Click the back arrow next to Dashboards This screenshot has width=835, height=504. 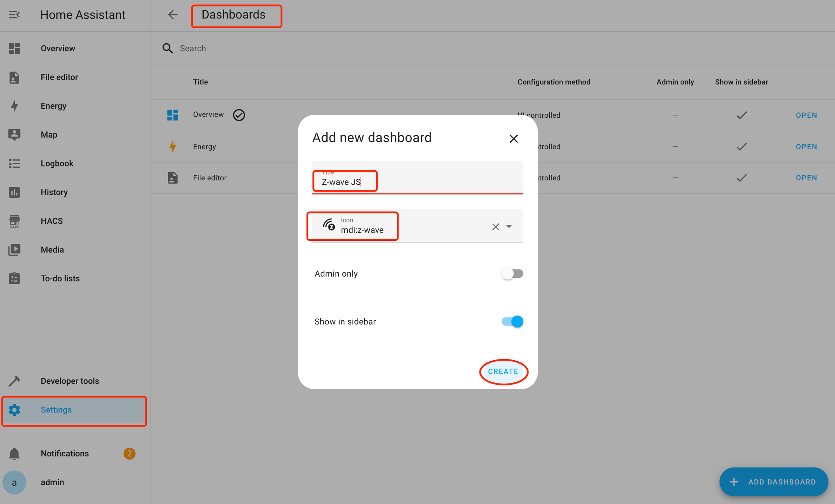(x=173, y=15)
